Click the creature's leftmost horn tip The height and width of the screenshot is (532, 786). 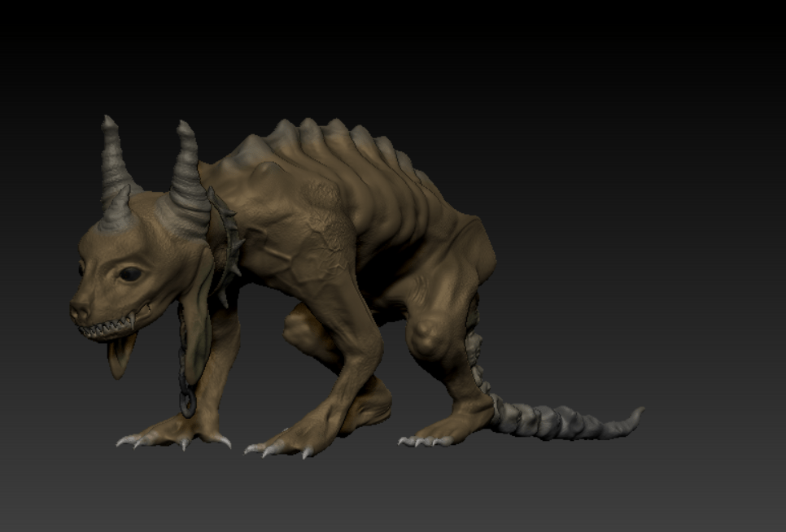click(108, 123)
